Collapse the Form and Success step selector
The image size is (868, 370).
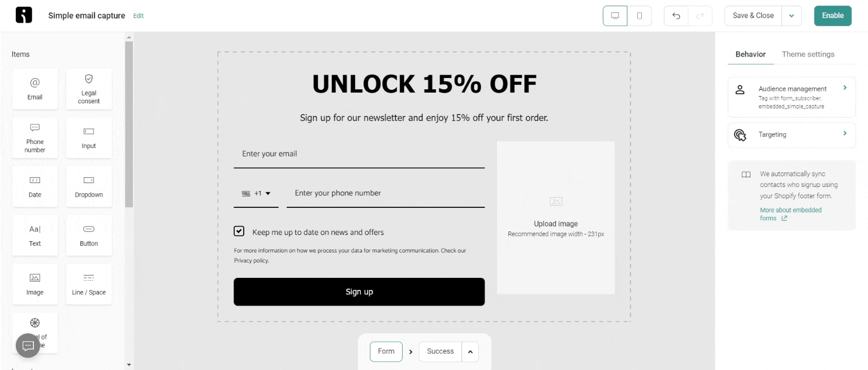coord(470,351)
